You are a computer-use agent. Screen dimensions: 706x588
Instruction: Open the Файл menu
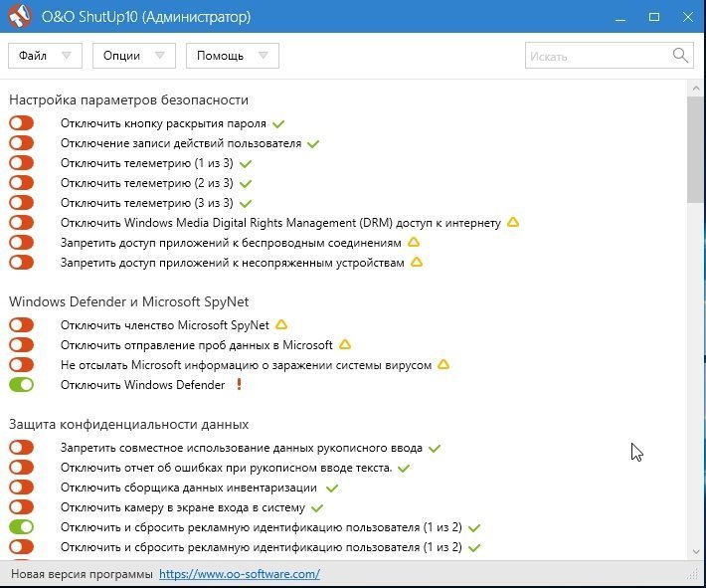45,56
